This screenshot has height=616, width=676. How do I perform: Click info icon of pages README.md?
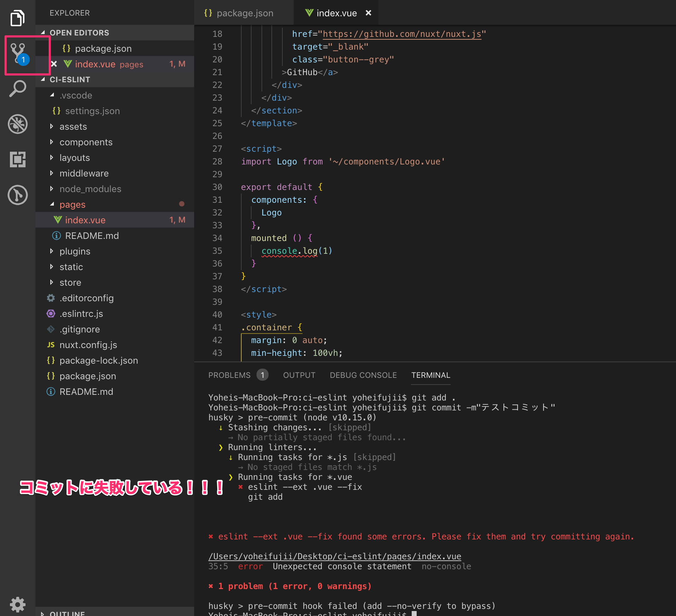57,236
